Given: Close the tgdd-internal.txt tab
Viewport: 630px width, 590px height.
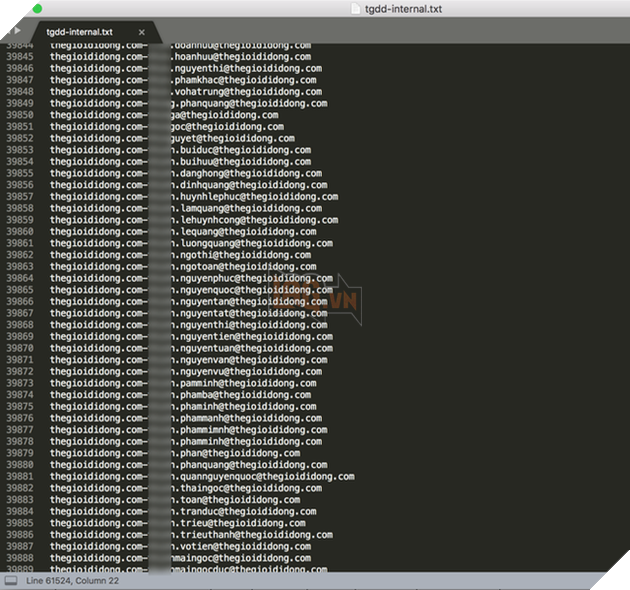Looking at the screenshot, I should click(x=141, y=32).
